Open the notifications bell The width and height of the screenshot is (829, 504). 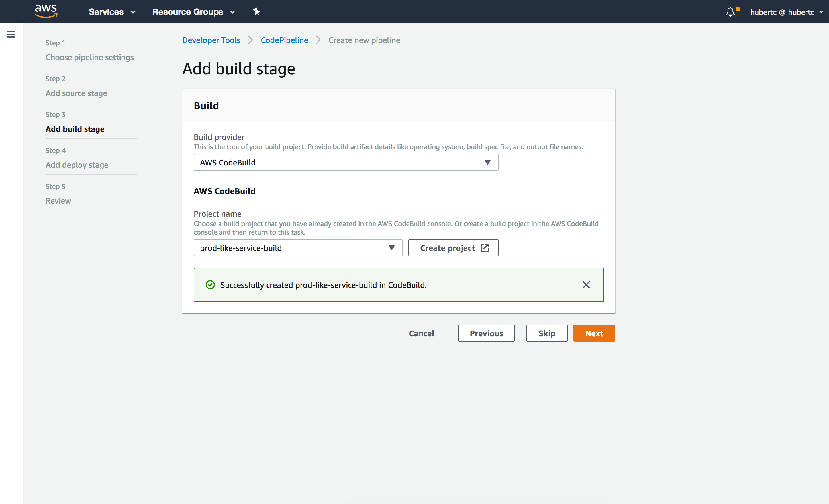coord(730,12)
